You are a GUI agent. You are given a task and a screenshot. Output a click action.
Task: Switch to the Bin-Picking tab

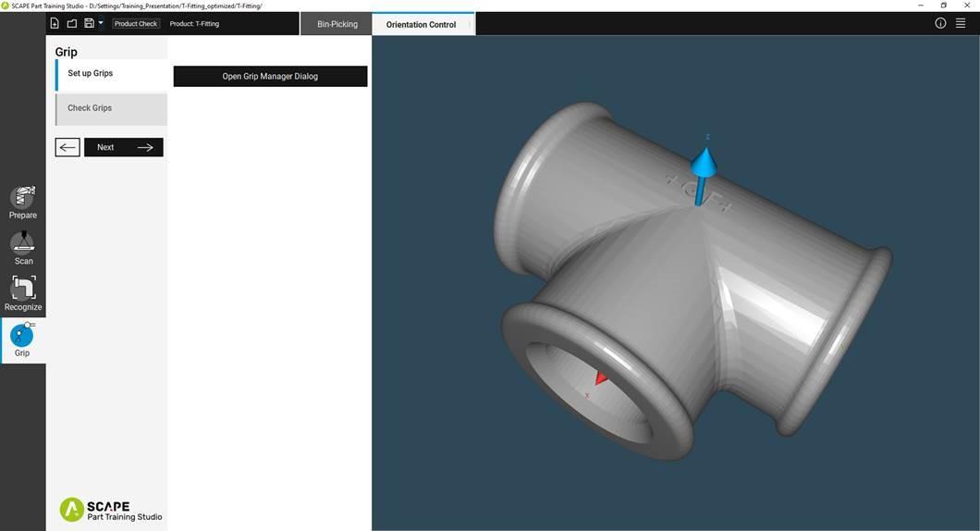click(337, 24)
